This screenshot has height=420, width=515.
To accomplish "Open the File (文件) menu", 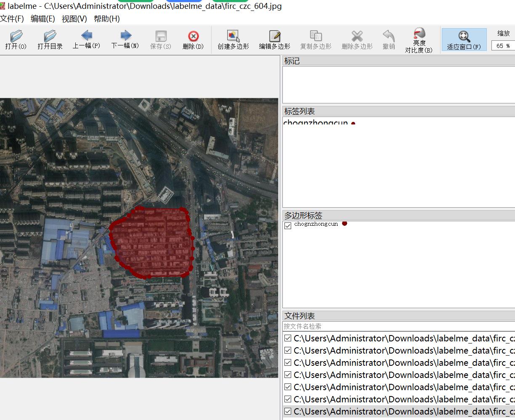I will pyautogui.click(x=12, y=19).
